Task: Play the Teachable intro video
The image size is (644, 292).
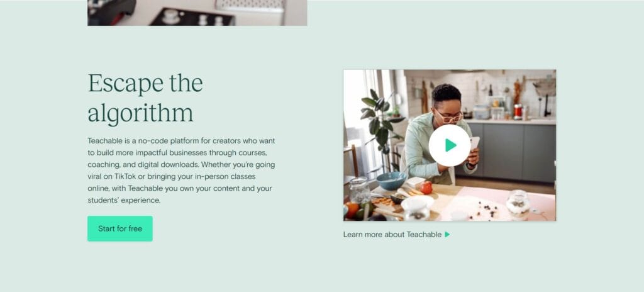Action: point(450,145)
